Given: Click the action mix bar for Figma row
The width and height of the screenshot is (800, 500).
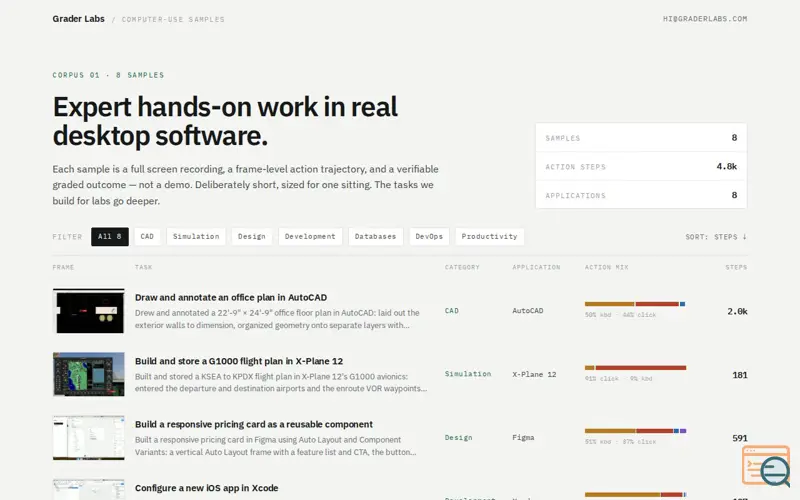Looking at the screenshot, I should pyautogui.click(x=635, y=431).
